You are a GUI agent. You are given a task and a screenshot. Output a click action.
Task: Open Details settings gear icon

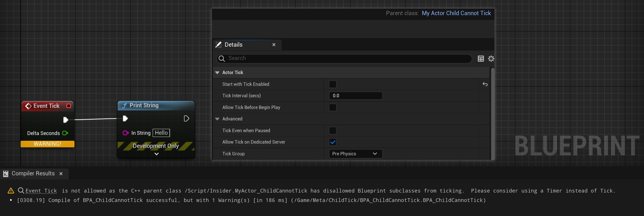coord(491,59)
